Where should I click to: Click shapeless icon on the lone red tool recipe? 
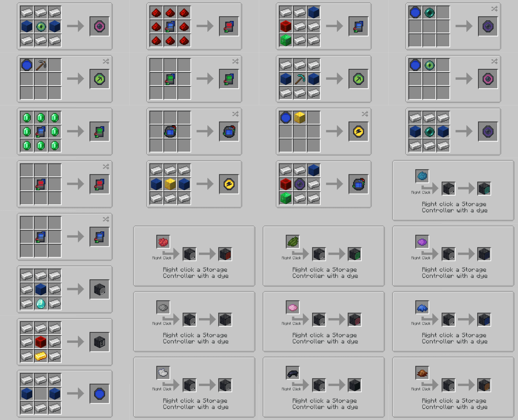106,167
